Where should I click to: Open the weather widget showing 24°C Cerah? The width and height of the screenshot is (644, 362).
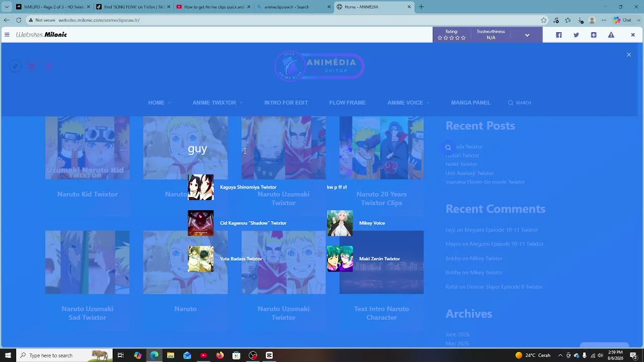[x=533, y=355]
